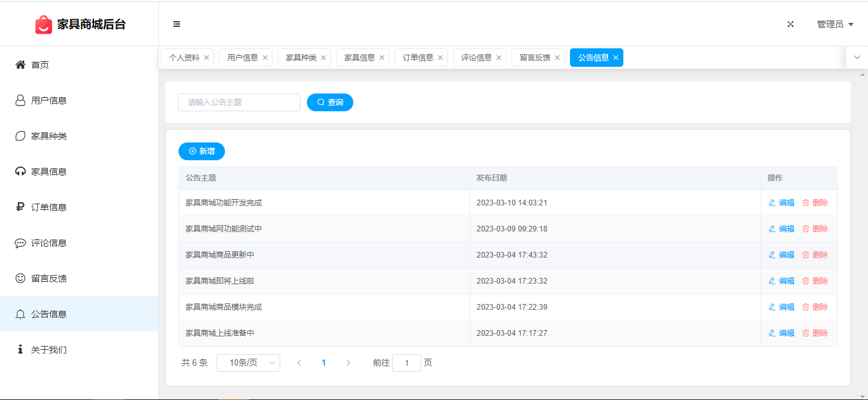Expand the 10条/页 page size selector
868x400 pixels.
[x=248, y=363]
